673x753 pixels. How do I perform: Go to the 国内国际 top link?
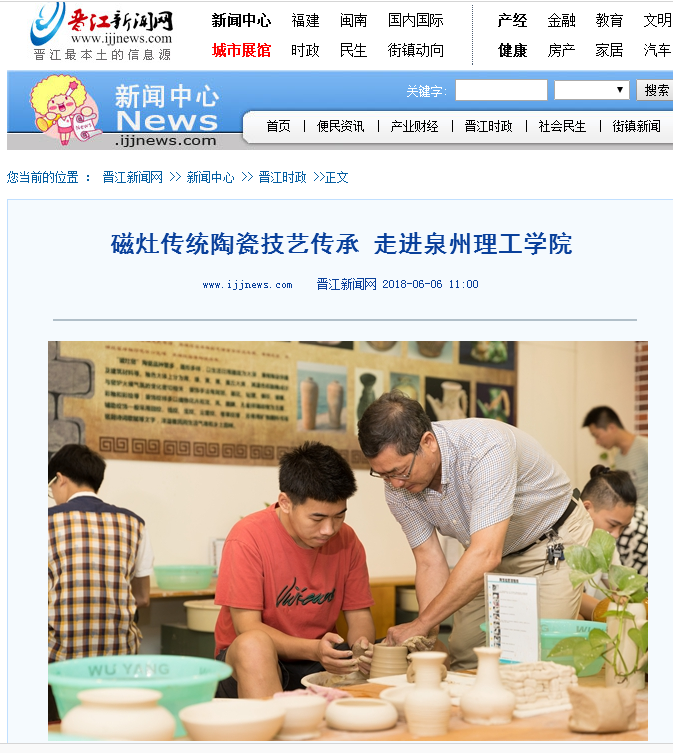click(416, 21)
